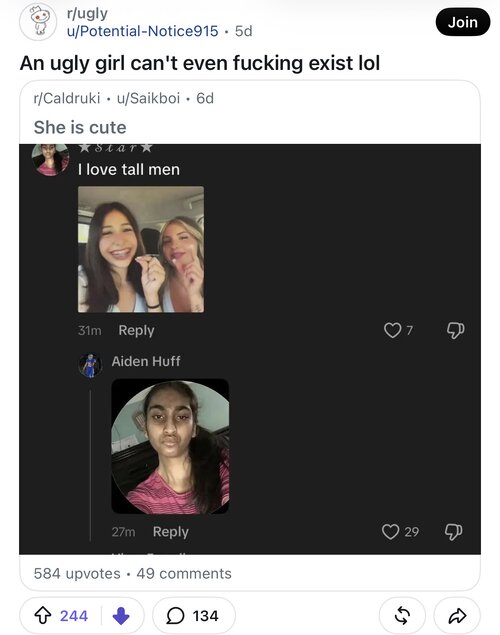Reply to the 'I love tall men' comment
The image size is (500, 635).
tap(136, 330)
